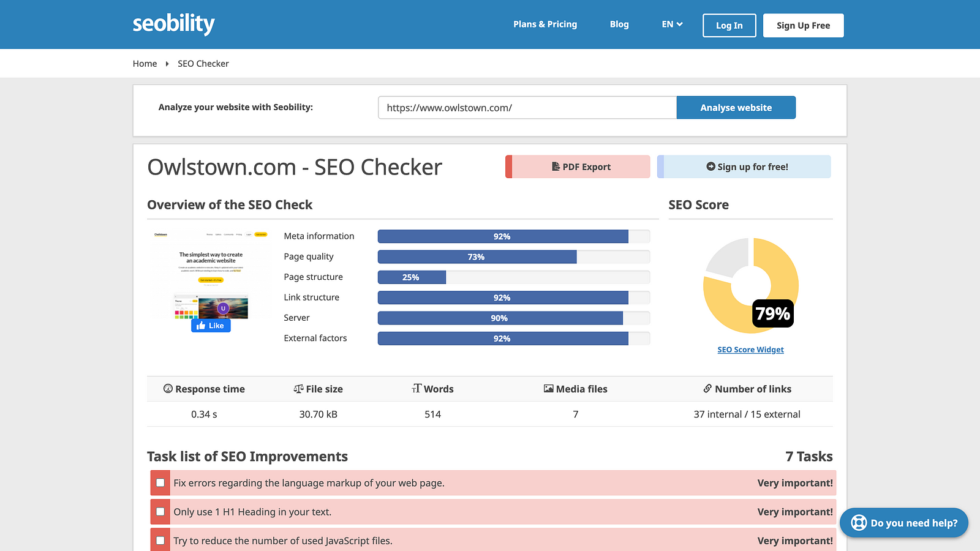Check the language markup task checkbox
Viewport: 980px width, 551px height.
click(x=160, y=482)
